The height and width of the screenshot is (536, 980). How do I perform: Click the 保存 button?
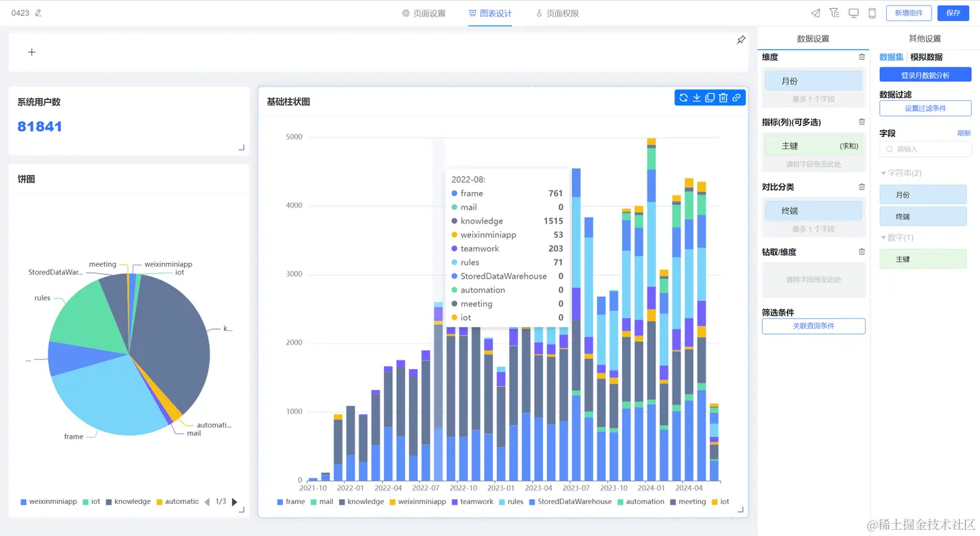953,13
